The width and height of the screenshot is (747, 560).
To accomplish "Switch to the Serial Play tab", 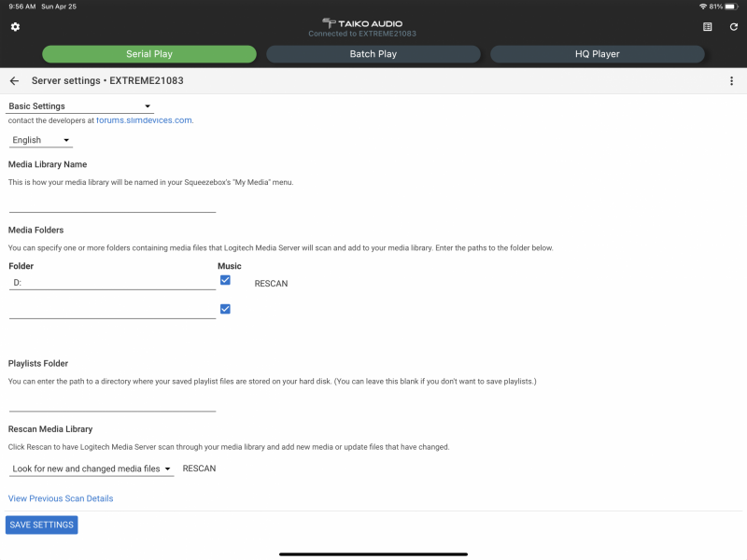I will [x=149, y=54].
